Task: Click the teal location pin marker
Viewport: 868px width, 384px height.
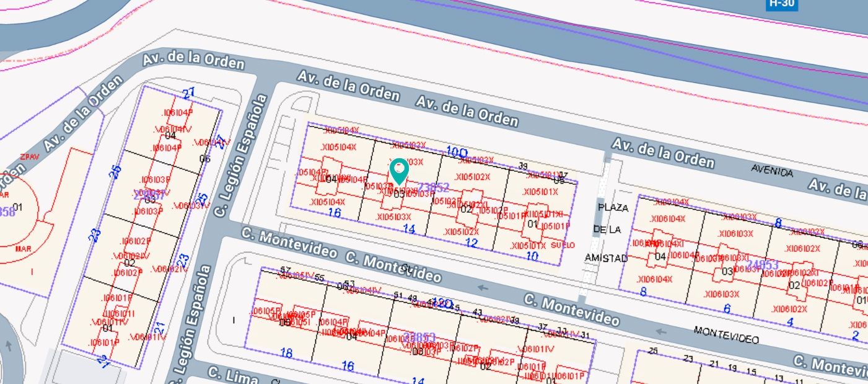Action: [400, 170]
